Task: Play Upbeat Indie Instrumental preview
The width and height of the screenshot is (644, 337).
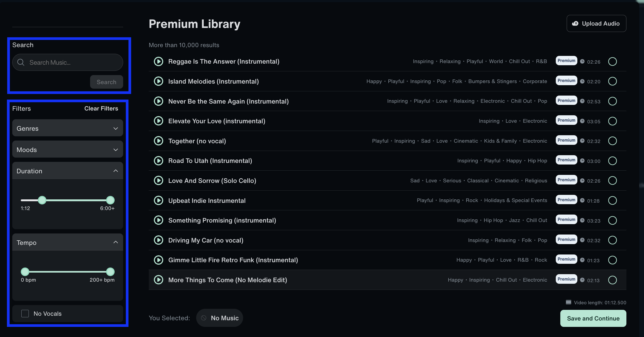Action: tap(159, 200)
